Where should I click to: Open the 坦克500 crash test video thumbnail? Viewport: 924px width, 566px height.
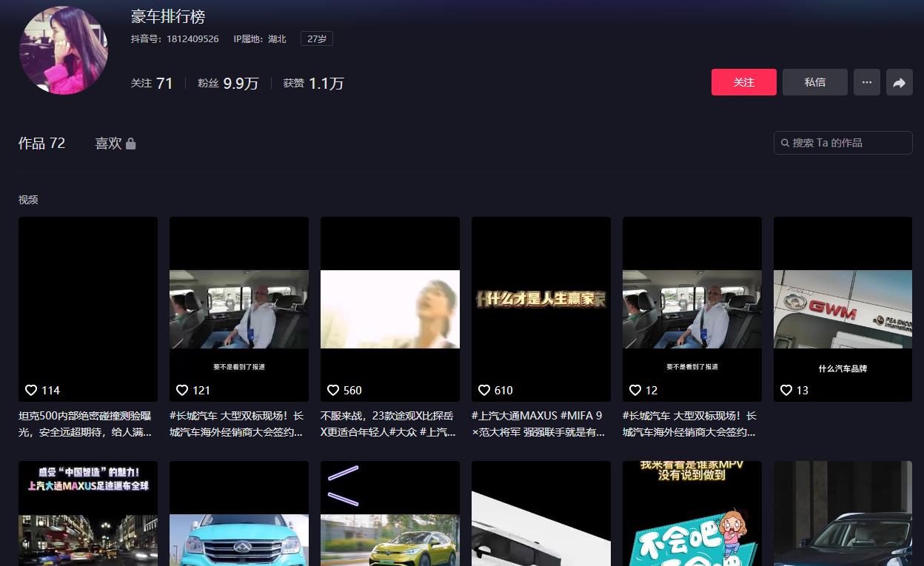[x=88, y=309]
